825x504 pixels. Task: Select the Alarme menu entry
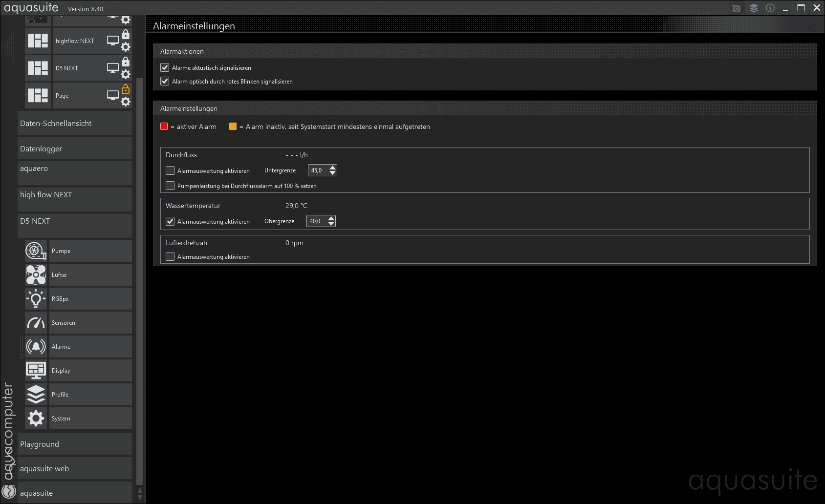90,347
